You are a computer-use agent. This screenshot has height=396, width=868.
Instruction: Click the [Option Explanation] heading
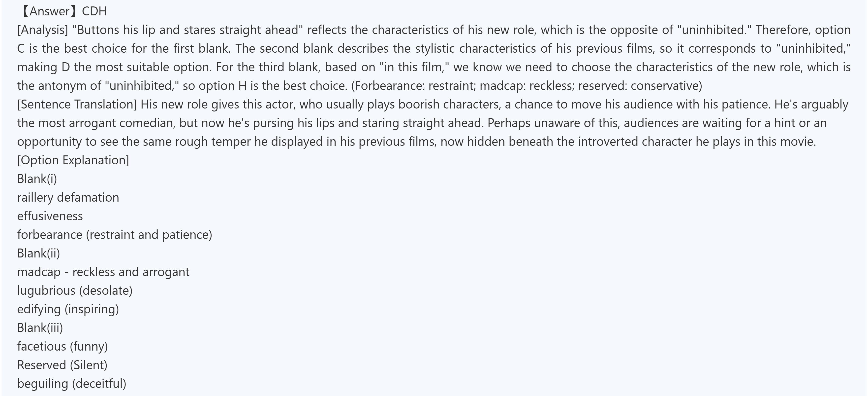(x=73, y=160)
